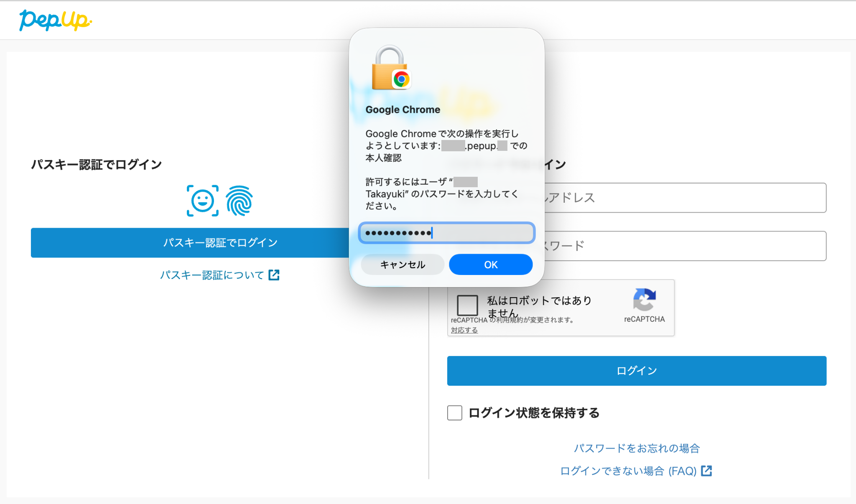The width and height of the screenshot is (856, 504).
Task: Click the Pep Up logo
Action: (55, 20)
